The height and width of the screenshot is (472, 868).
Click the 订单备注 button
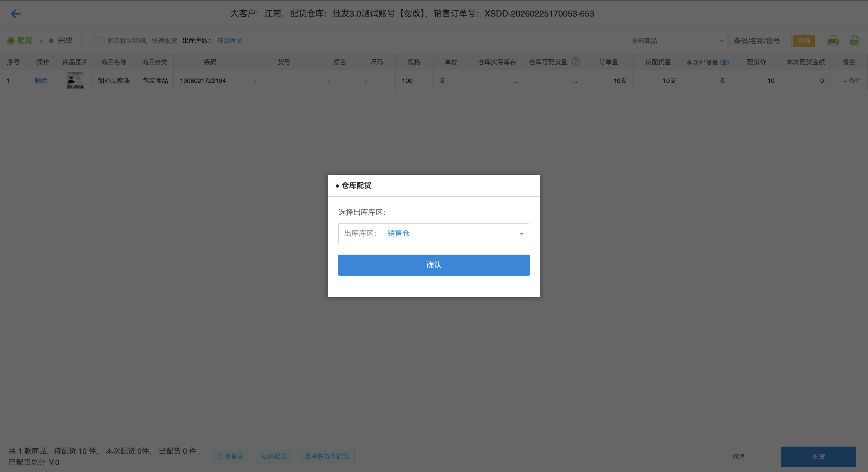click(x=231, y=456)
